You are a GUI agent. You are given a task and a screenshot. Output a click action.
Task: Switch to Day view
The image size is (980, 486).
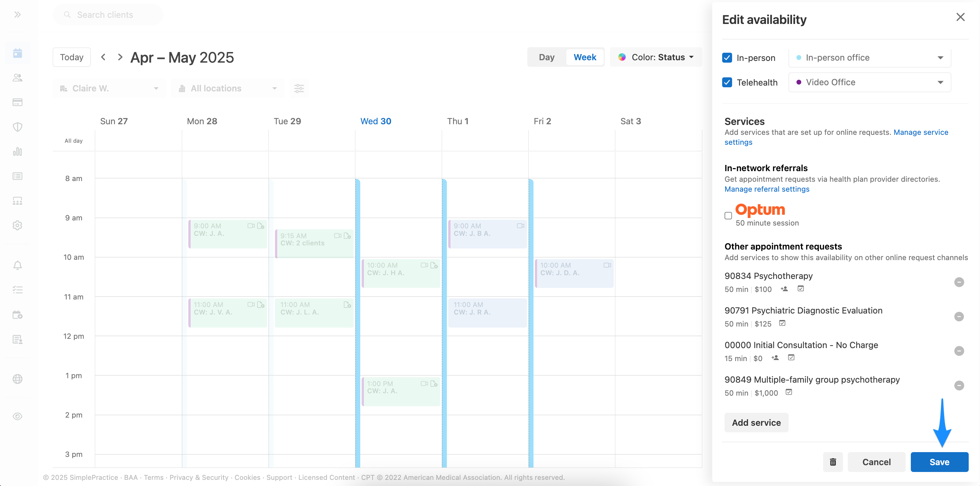(x=547, y=57)
